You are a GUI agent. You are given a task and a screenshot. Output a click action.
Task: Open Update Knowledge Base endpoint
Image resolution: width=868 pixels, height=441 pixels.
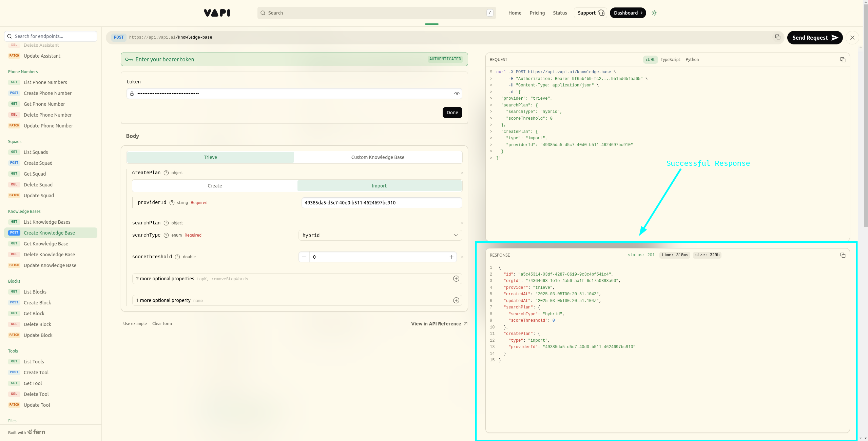point(51,265)
